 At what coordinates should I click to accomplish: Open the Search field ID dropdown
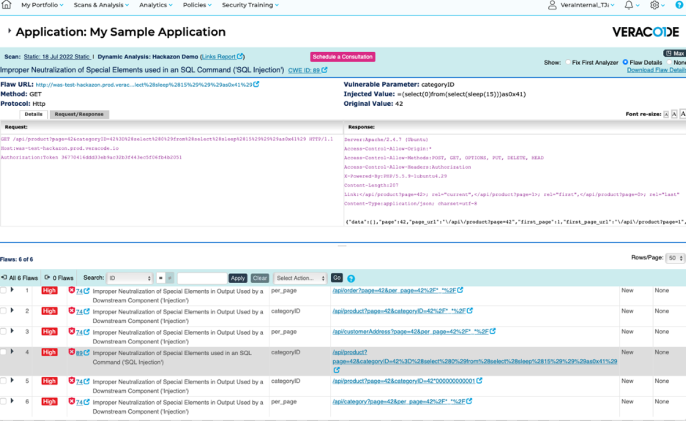coord(130,278)
